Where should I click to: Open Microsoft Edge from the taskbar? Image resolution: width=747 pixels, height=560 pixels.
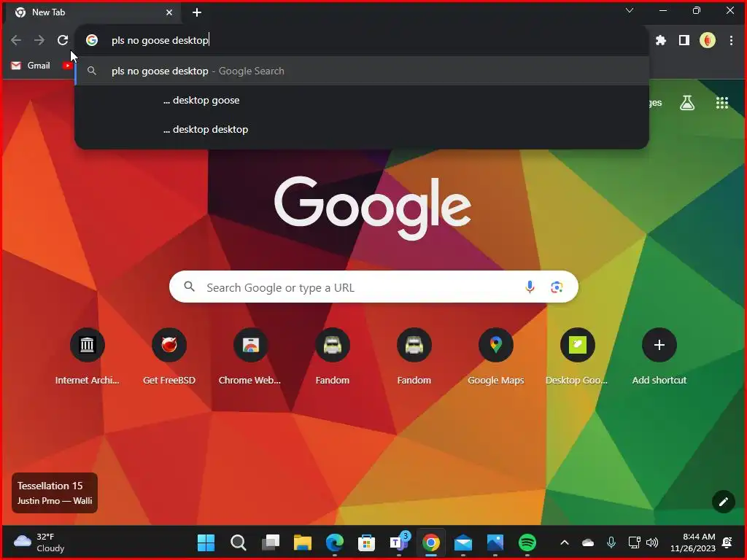[334, 542]
